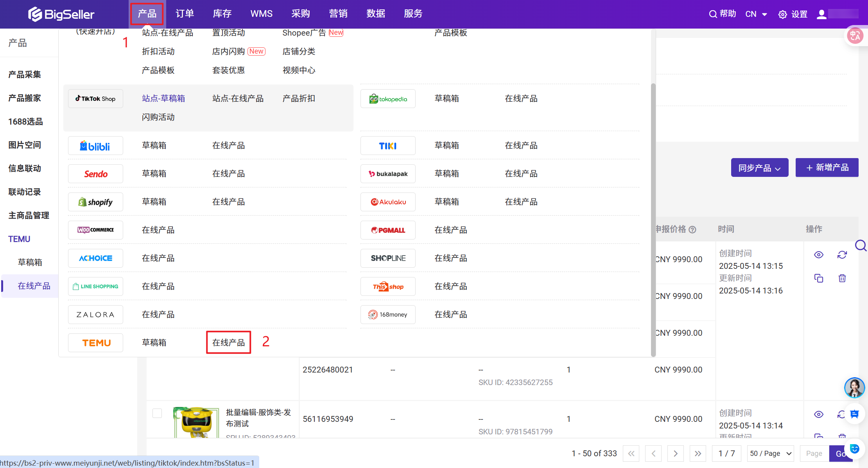Select the Sendo platform logo
This screenshot has height=468, width=868.
pyautogui.click(x=95, y=174)
